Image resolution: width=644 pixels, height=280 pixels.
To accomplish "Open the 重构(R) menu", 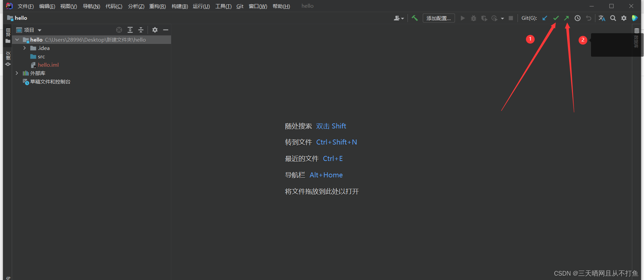I will pos(157,6).
